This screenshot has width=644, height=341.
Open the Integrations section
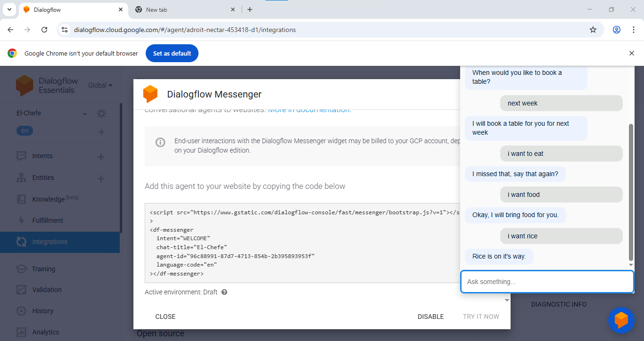49,241
